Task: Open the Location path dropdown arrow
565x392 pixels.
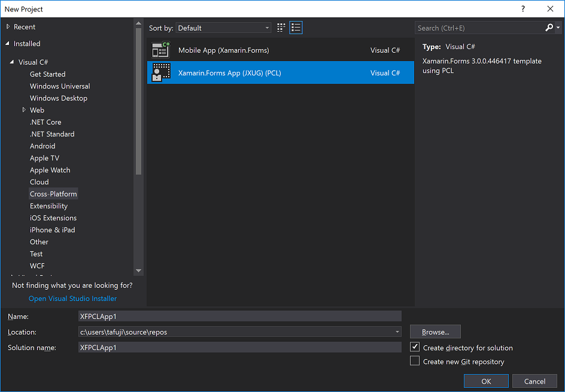Action: pyautogui.click(x=397, y=332)
